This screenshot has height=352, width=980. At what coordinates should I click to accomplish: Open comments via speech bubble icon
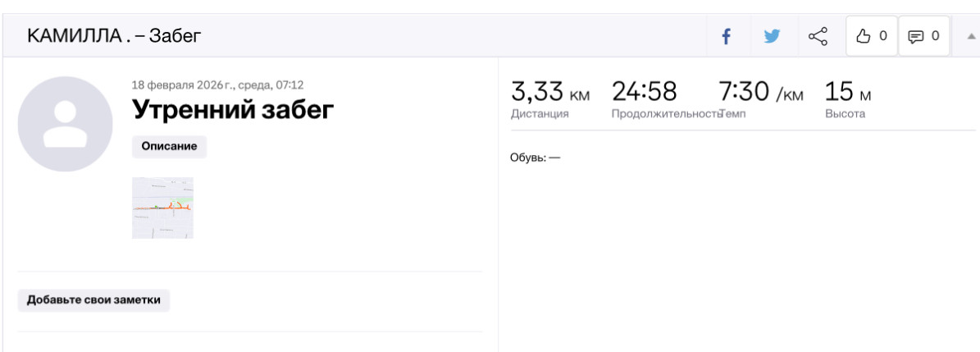(923, 36)
